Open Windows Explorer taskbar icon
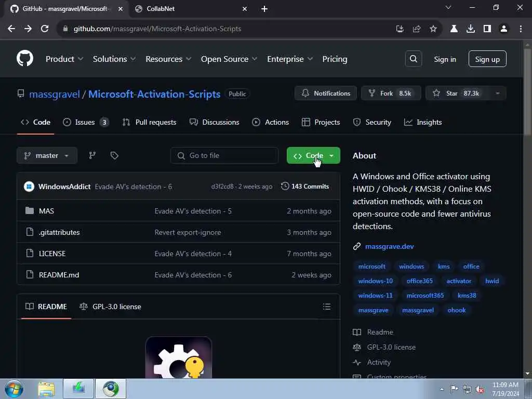Viewport: 532px width, 399px height. 46,389
